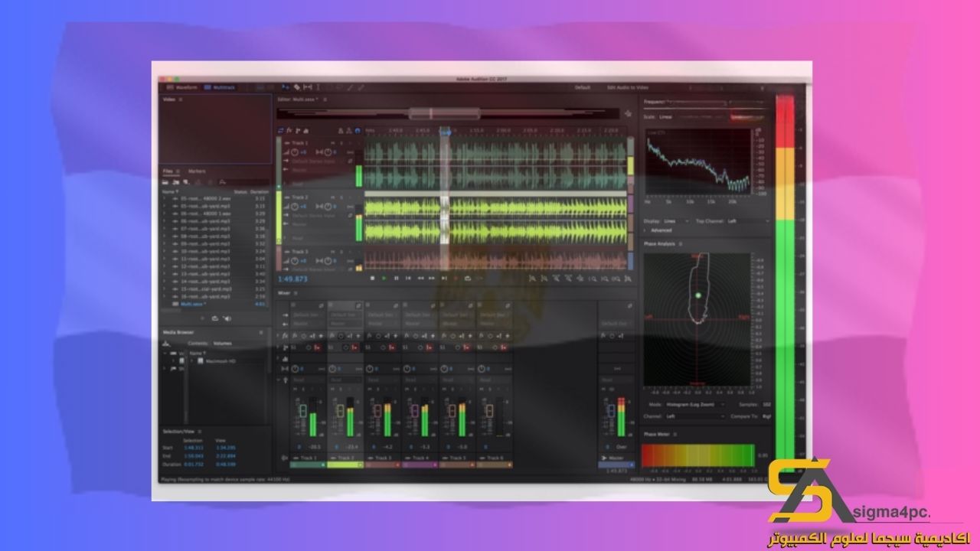Show Sends view in editor

297,131
